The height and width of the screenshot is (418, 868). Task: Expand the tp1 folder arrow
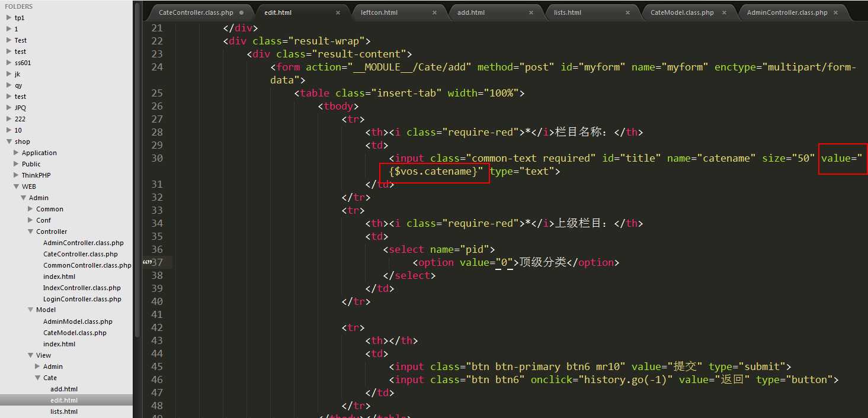coord(9,18)
